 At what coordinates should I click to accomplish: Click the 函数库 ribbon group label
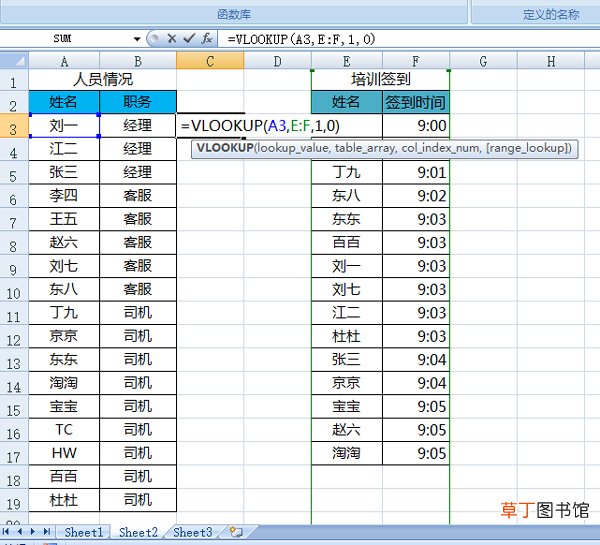pyautogui.click(x=234, y=14)
